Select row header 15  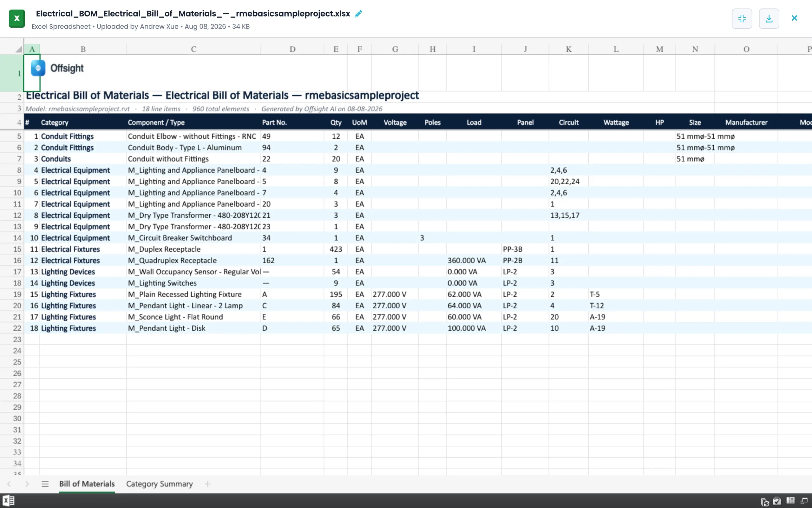pyautogui.click(x=12, y=249)
